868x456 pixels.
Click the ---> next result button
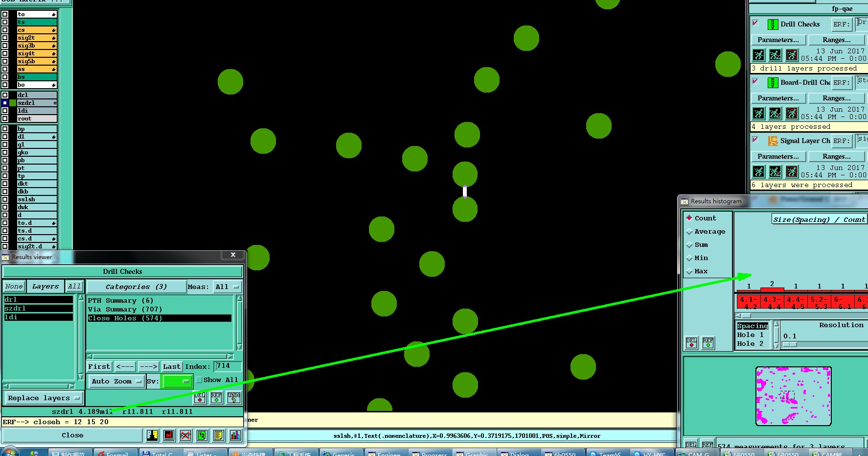pyautogui.click(x=148, y=366)
